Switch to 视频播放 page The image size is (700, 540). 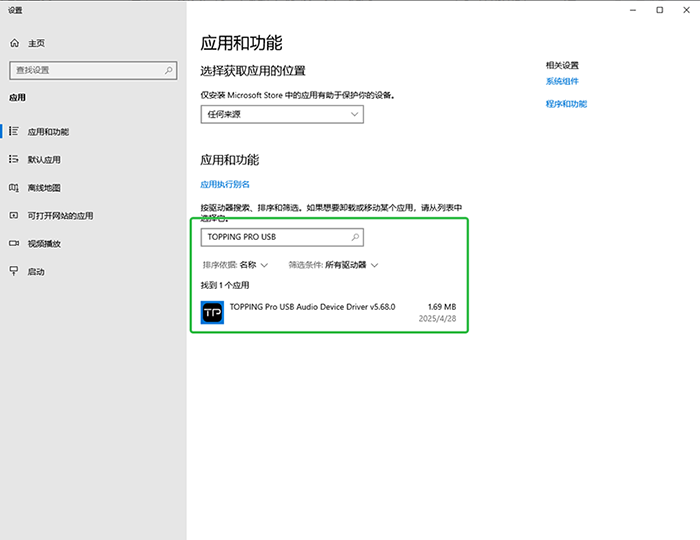pyautogui.click(x=44, y=244)
